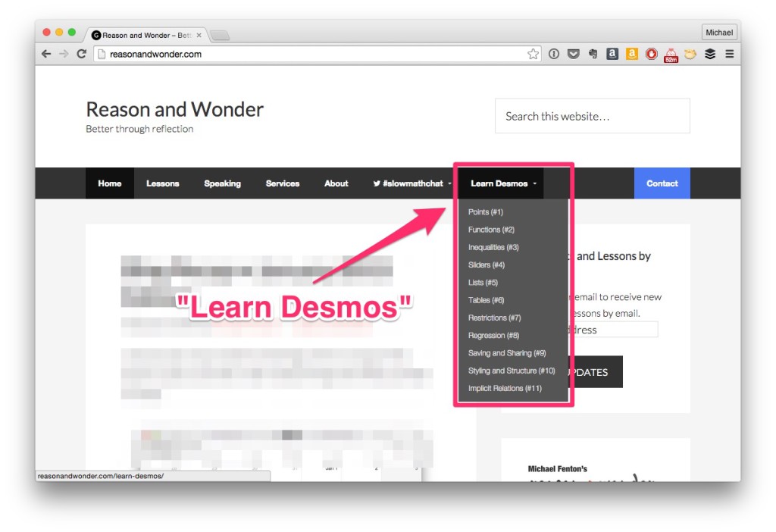This screenshot has width=776, height=532.
Task: Click the orange Amazon extension icon
Action: [631, 54]
